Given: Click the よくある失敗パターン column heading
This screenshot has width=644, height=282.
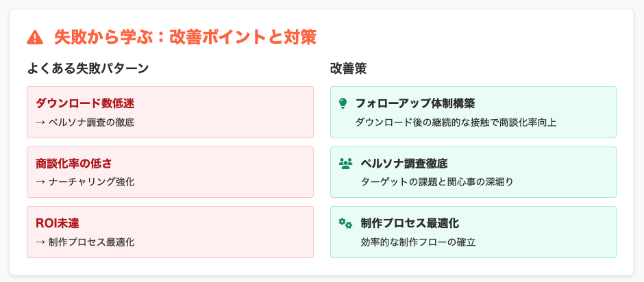Looking at the screenshot, I should (x=88, y=68).
